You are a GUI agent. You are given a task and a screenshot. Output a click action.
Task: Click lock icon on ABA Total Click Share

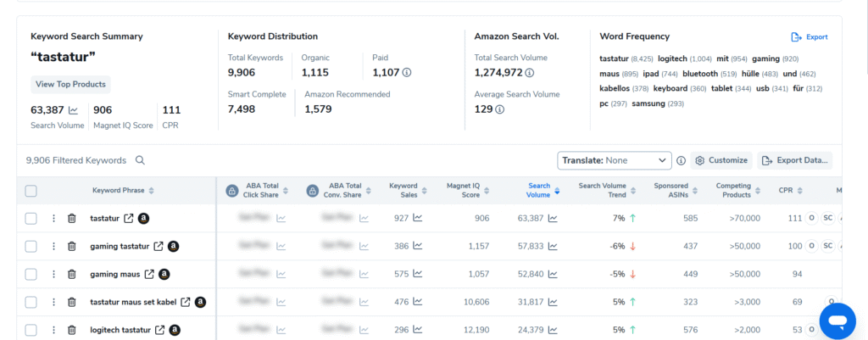(x=232, y=191)
